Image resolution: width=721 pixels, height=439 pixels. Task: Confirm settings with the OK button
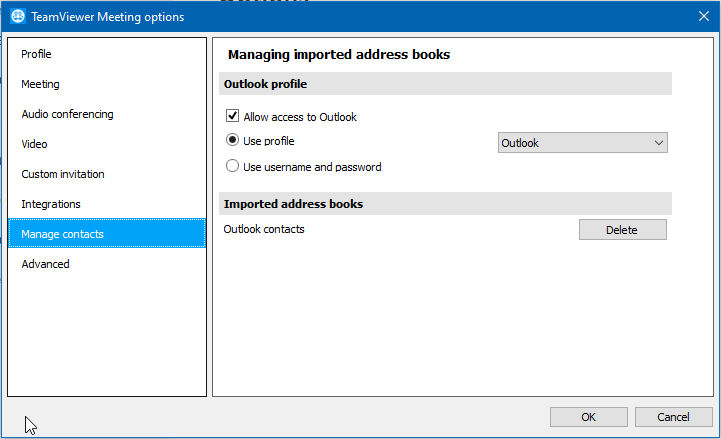point(589,417)
